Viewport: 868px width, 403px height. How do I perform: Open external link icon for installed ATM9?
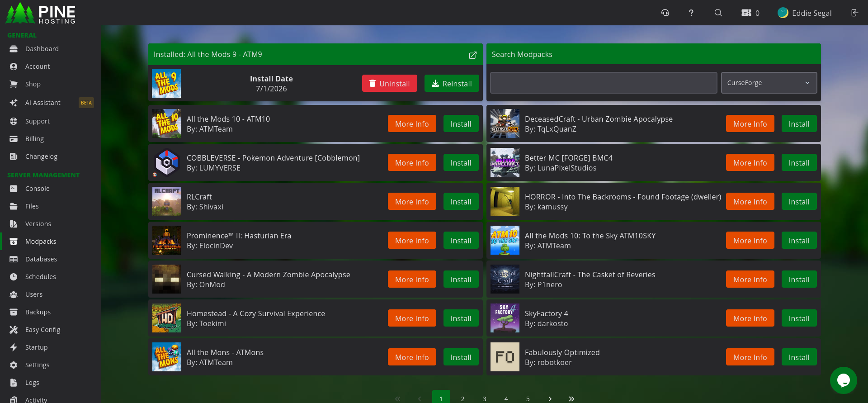pyautogui.click(x=472, y=55)
